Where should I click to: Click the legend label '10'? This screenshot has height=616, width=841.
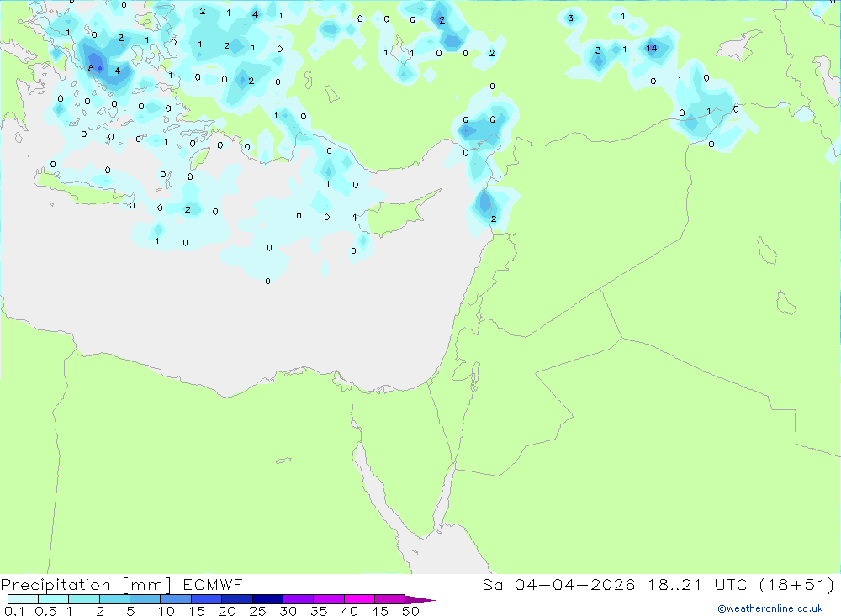tap(167, 611)
